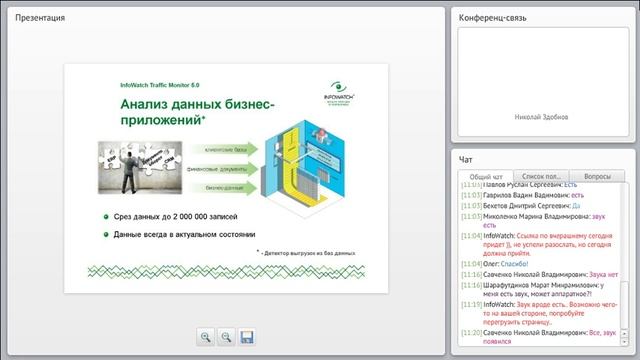
Task: Click the chat scrollbar up arrow
Action: (x=624, y=333)
